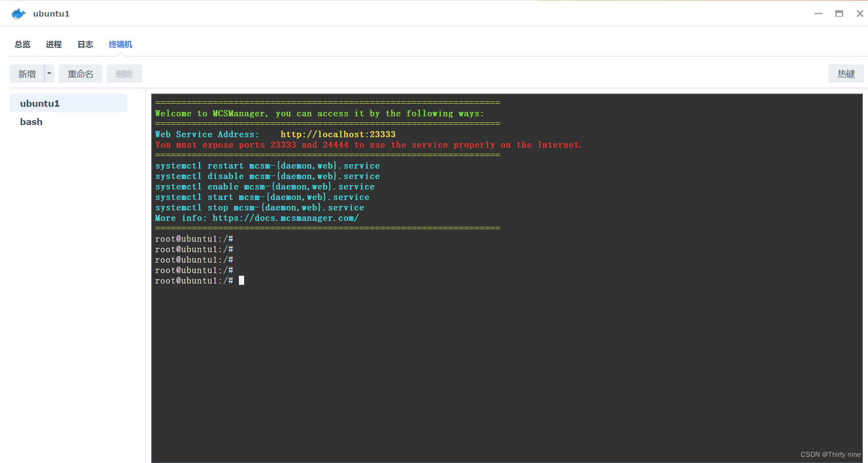Click the 重命名 button
The width and height of the screenshot is (868, 463).
point(80,73)
